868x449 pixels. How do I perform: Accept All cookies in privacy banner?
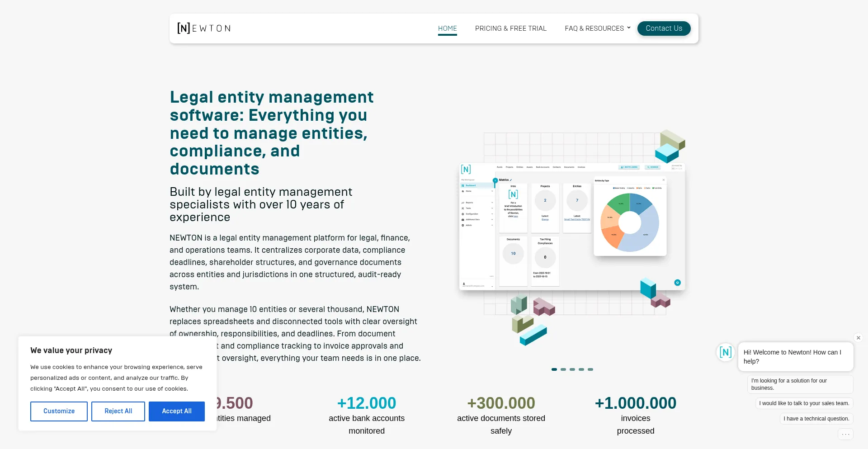coord(177,411)
